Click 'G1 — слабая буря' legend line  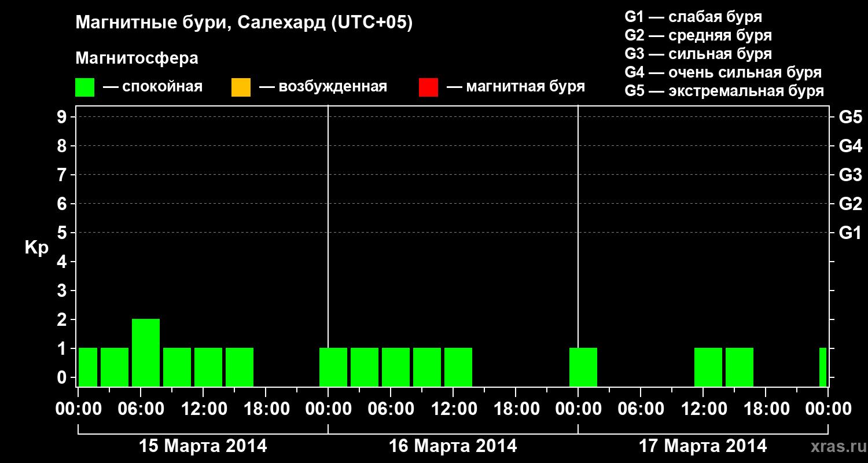pos(693,17)
